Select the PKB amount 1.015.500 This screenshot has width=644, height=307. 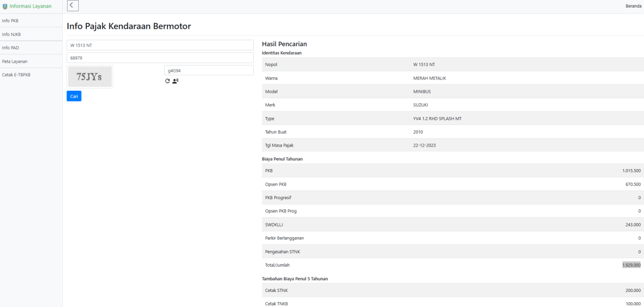[631, 171]
